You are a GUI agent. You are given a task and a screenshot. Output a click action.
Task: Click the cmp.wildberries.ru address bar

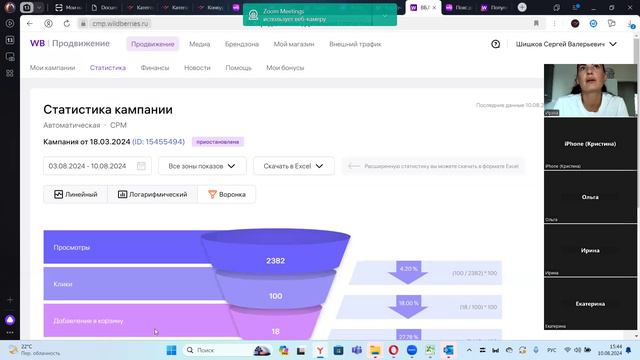pyautogui.click(x=120, y=24)
